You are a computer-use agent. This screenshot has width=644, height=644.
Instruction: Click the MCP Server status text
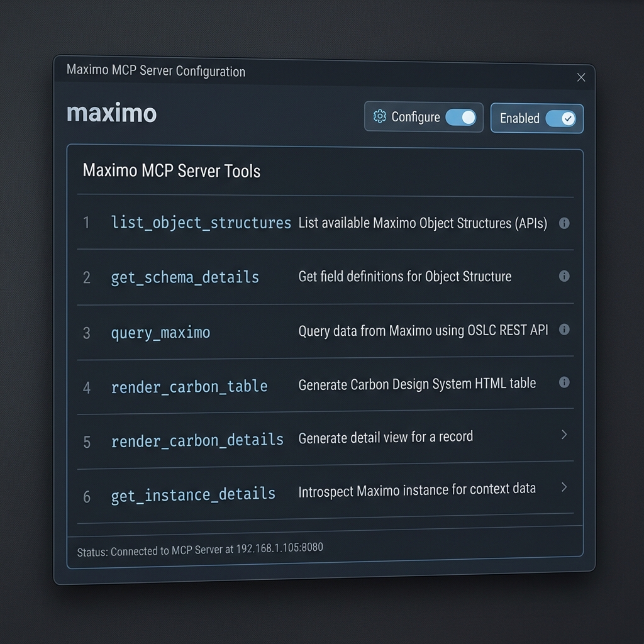click(199, 548)
